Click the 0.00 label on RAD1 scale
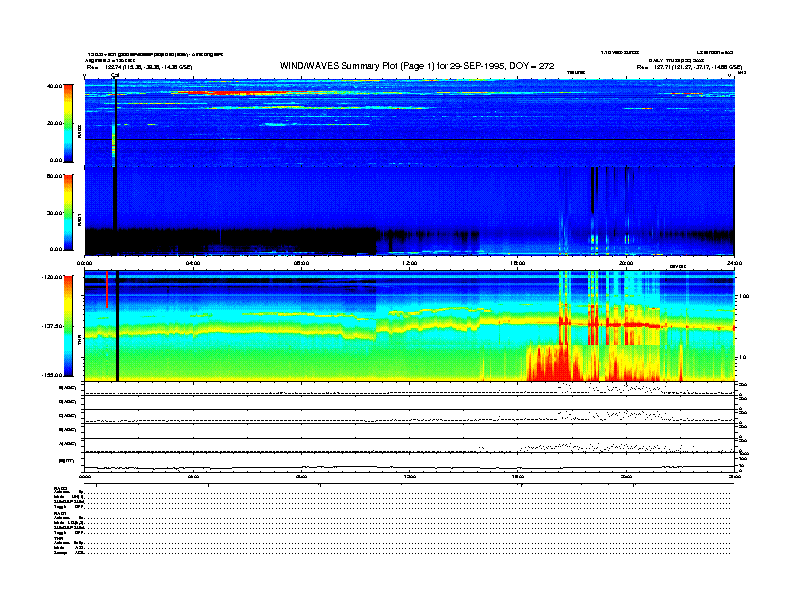Viewport: 792px width, 612px height. pyautogui.click(x=56, y=249)
